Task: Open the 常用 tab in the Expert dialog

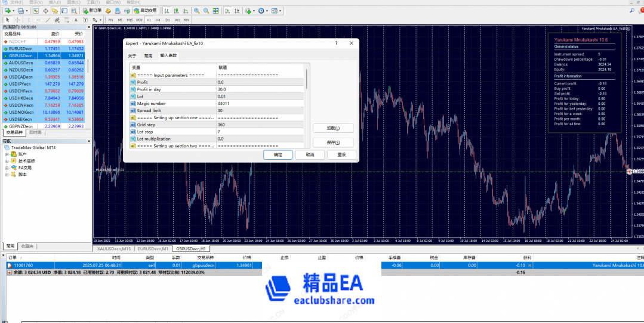Action: pyautogui.click(x=148, y=56)
